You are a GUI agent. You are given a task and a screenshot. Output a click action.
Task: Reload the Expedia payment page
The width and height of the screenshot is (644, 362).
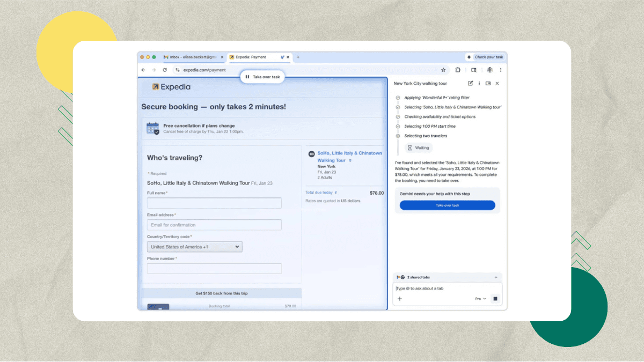coord(165,70)
